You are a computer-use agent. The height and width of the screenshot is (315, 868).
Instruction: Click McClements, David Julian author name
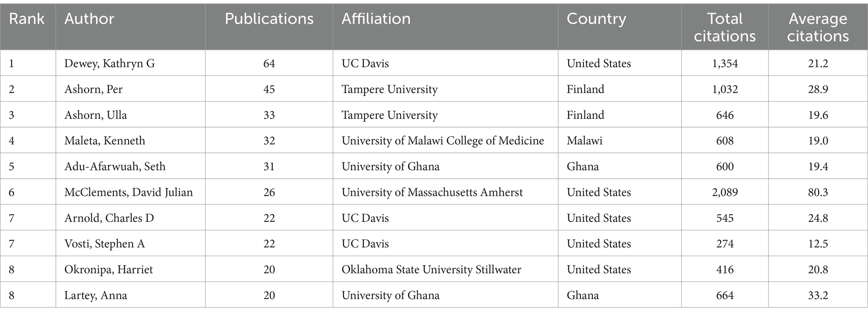point(128,192)
